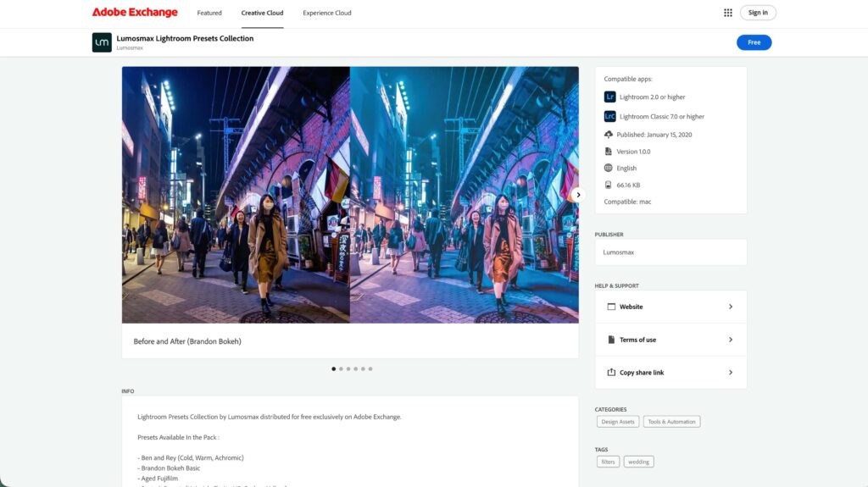Click the Terms of use document icon
Screen dimensions: 868x487
[611, 340]
